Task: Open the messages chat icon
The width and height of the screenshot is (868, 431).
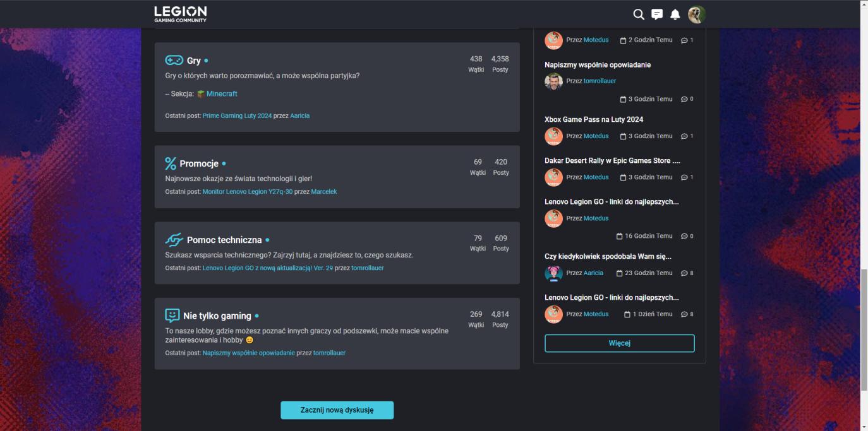Action: point(657,15)
